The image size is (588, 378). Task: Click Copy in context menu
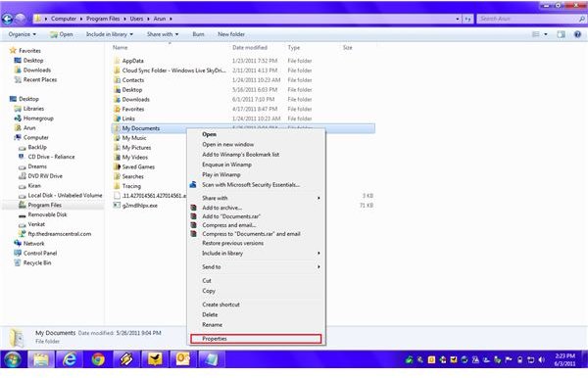pyautogui.click(x=257, y=291)
